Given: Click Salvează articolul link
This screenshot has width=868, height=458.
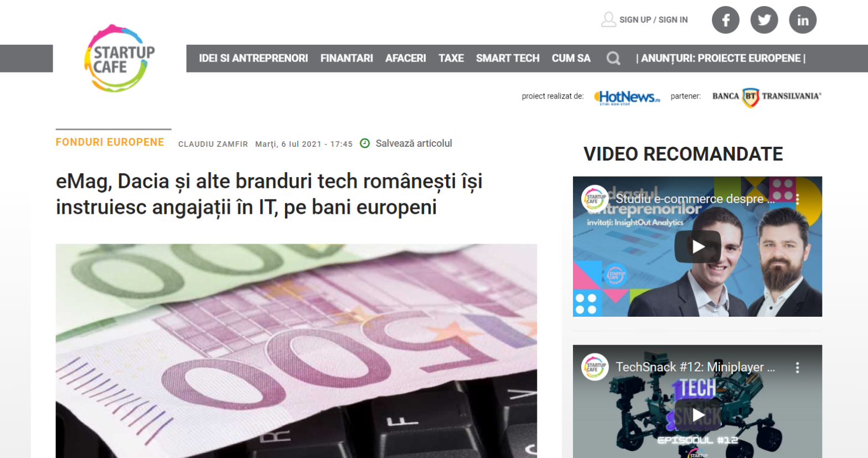Looking at the screenshot, I should coord(414,143).
